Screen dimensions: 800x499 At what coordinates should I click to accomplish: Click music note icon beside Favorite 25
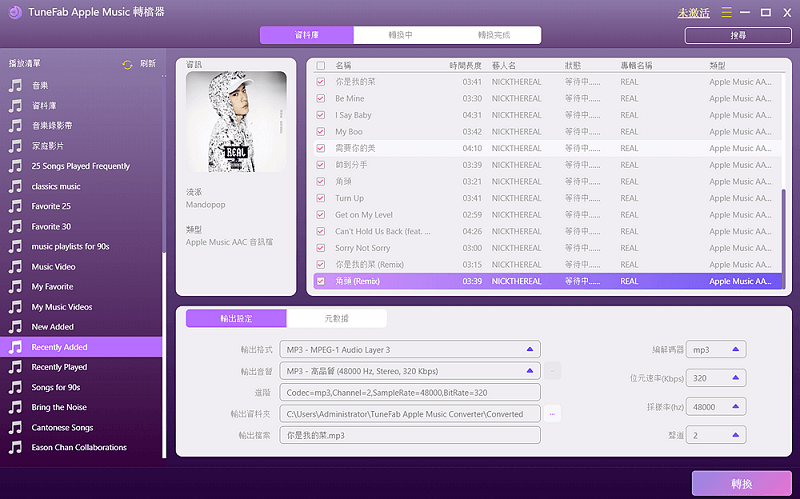click(16, 206)
